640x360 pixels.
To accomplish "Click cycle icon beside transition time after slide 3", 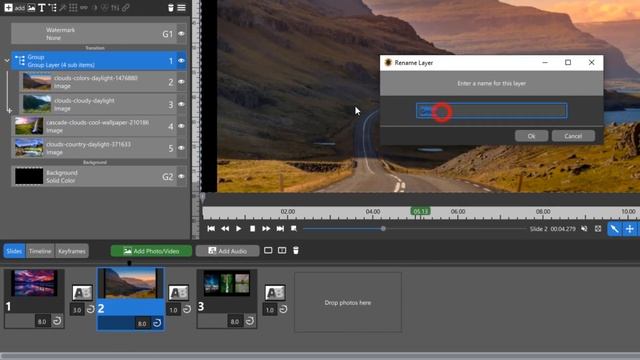I will [x=283, y=309].
